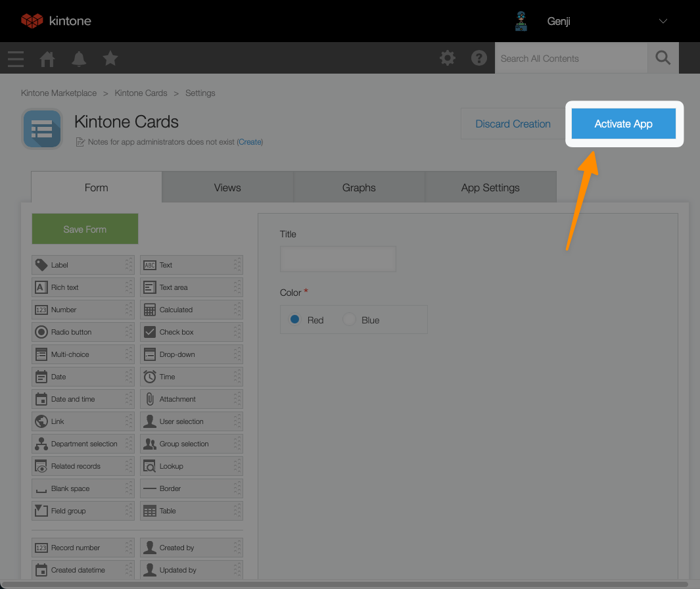Focus the Search All Contents field
Image resolution: width=700 pixels, height=589 pixels.
[571, 58]
